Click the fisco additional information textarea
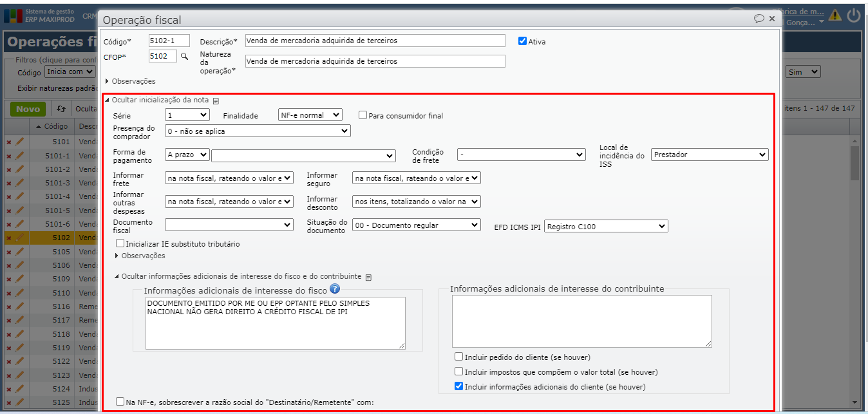868x414 pixels. pyautogui.click(x=276, y=323)
